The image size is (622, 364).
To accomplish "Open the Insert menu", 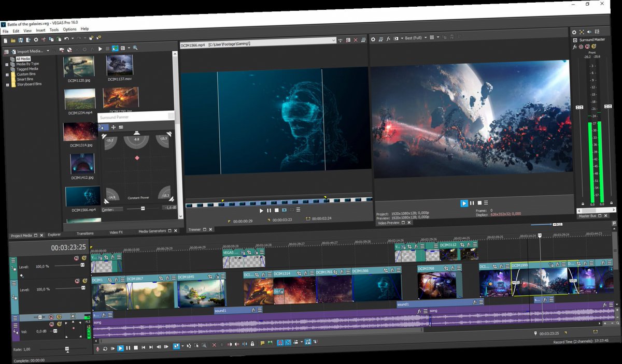I will tap(40, 30).
